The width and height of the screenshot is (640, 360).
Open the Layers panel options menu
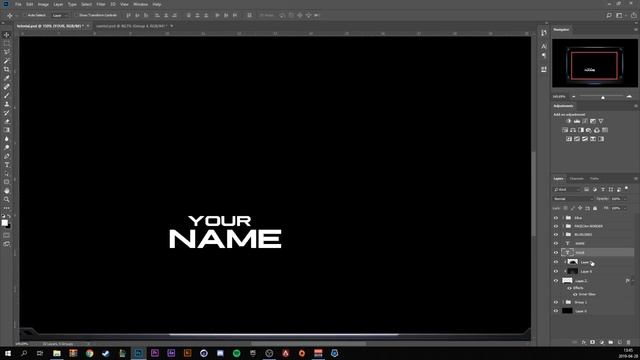coord(636,178)
